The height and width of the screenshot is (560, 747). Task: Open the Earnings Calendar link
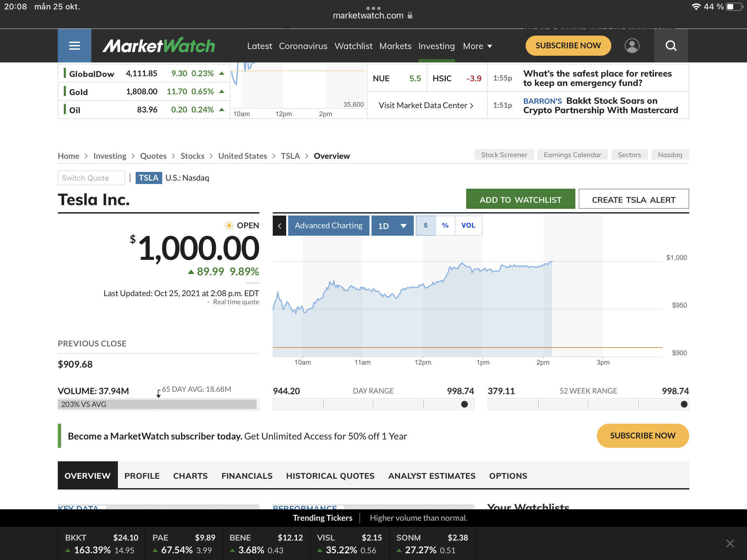(x=572, y=154)
